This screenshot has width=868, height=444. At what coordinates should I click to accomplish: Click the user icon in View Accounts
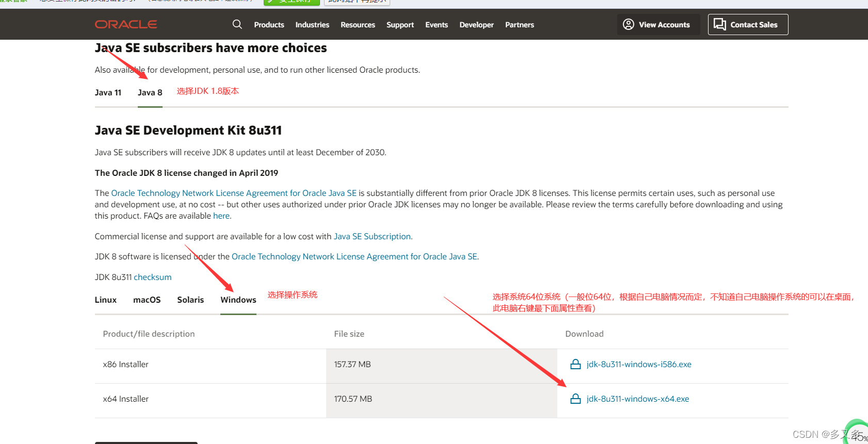(x=628, y=24)
